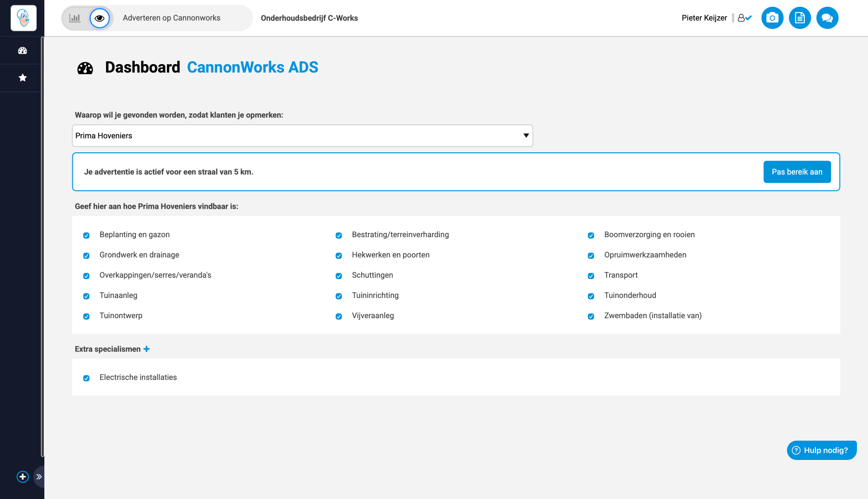Open the favorites star icon in the sidebar
This screenshot has width=868, height=499.
click(x=22, y=78)
